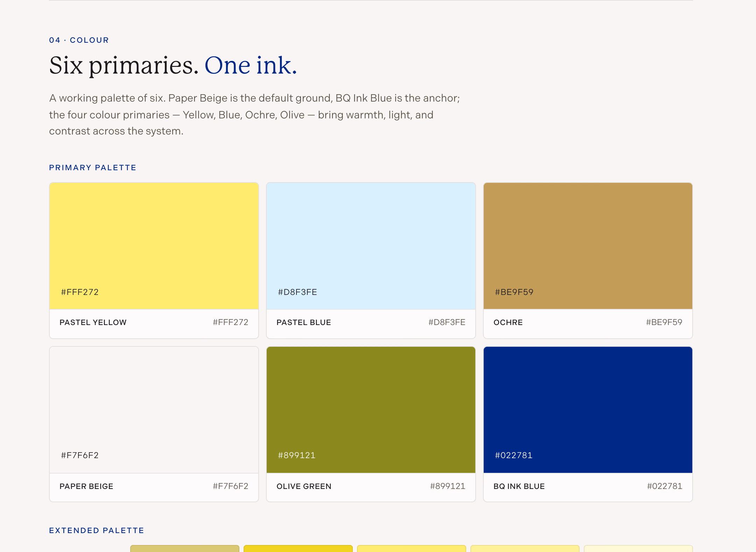Click the 'Six primaries. One ink.' heading
756x552 pixels.
[173, 65]
